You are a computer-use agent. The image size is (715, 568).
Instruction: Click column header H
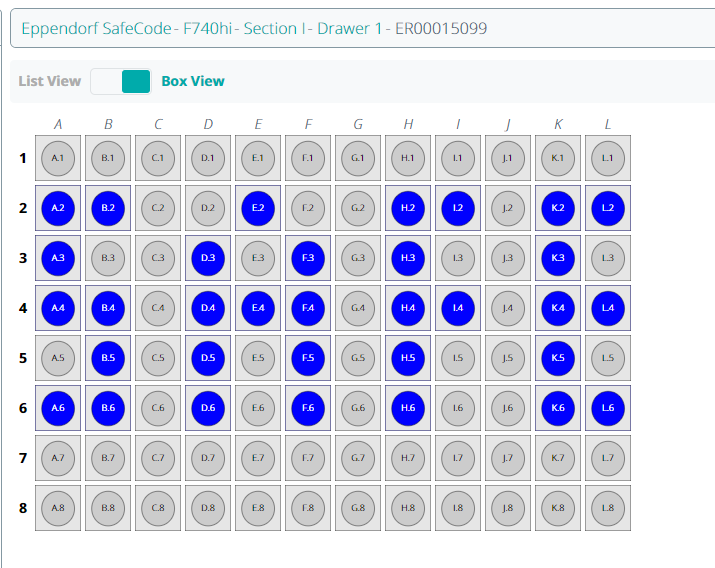(x=408, y=124)
